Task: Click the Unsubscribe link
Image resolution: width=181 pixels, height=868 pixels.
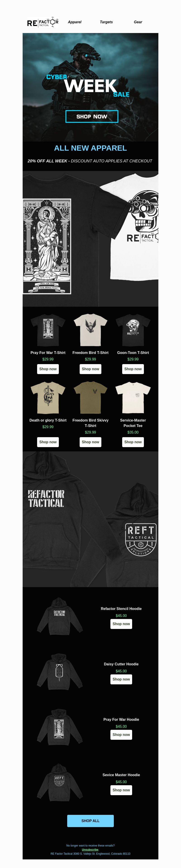Action: (90, 849)
